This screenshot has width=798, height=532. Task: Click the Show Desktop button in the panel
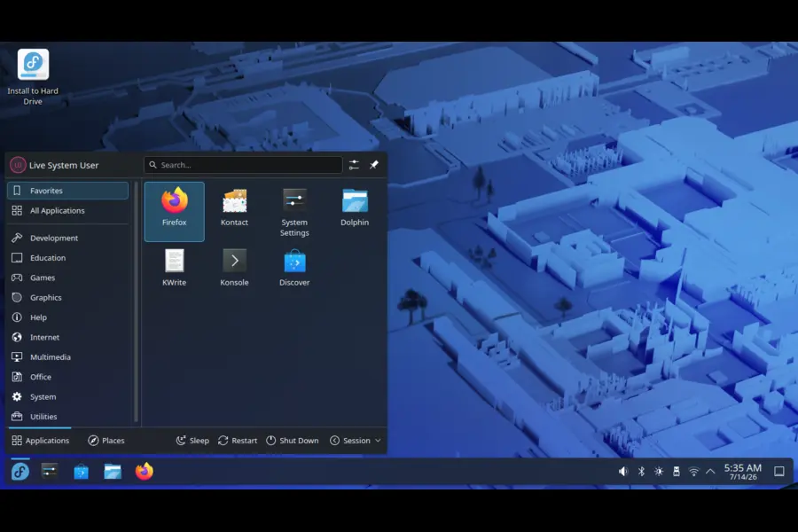point(779,472)
